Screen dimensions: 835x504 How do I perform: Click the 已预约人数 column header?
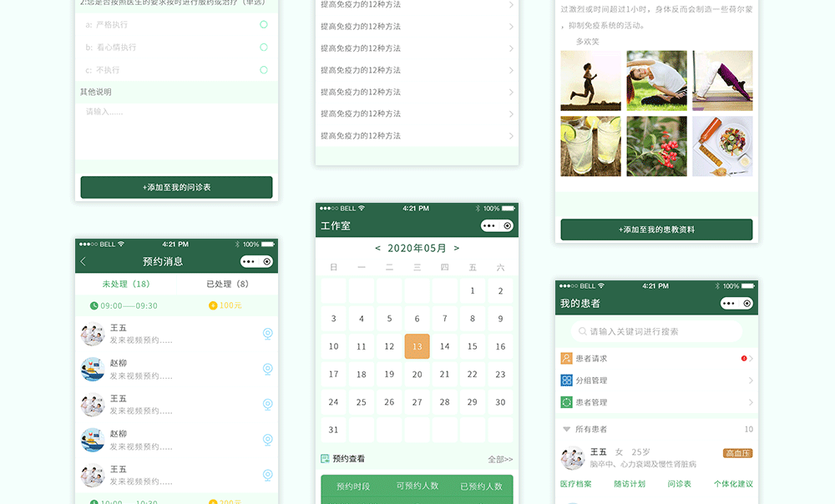pos(482,486)
